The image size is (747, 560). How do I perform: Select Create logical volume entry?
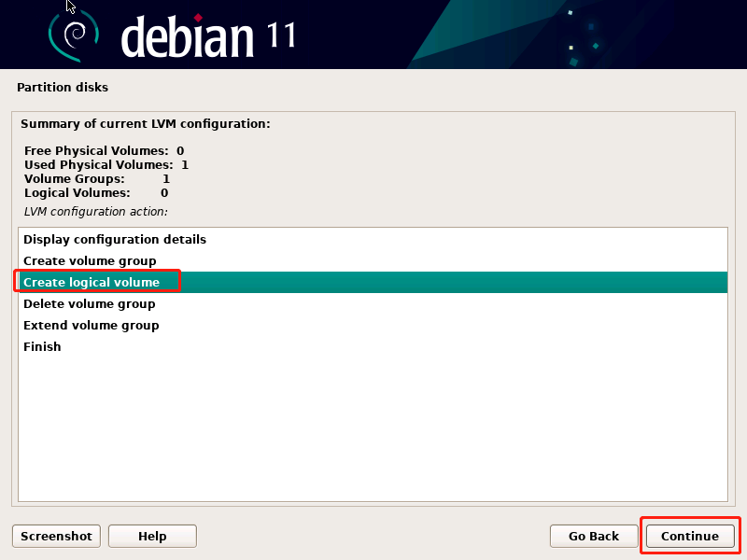373,283
